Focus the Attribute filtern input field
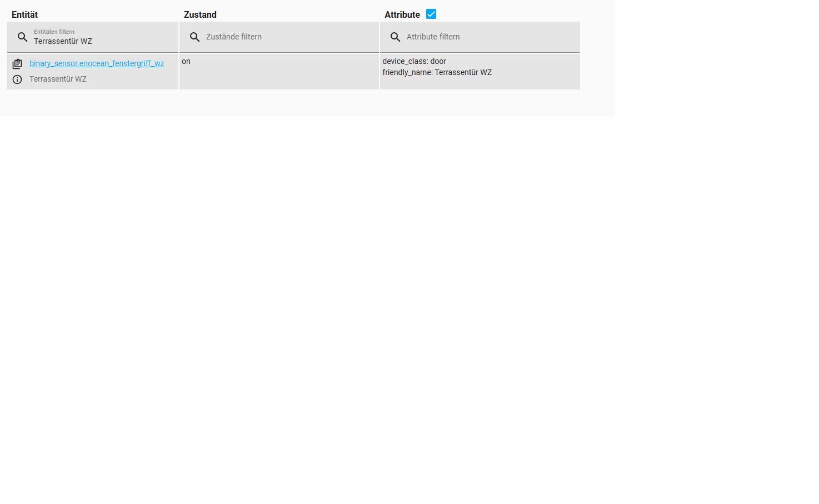Image resolution: width=819 pixels, height=504 pixels. (x=480, y=37)
